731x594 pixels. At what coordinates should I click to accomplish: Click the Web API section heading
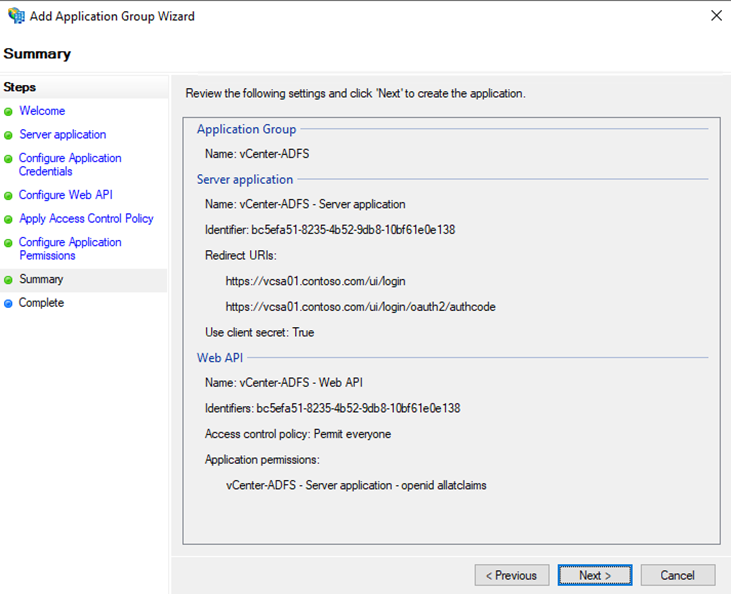pyautogui.click(x=220, y=358)
